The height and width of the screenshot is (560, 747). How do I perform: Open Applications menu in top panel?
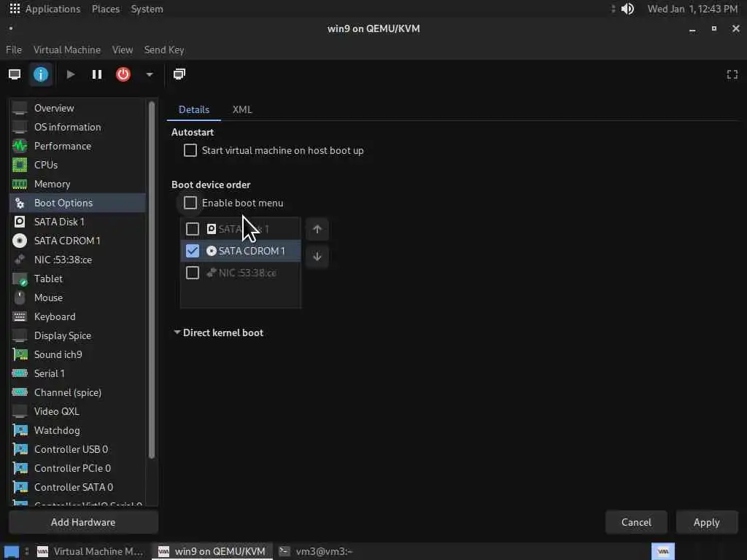coord(45,9)
